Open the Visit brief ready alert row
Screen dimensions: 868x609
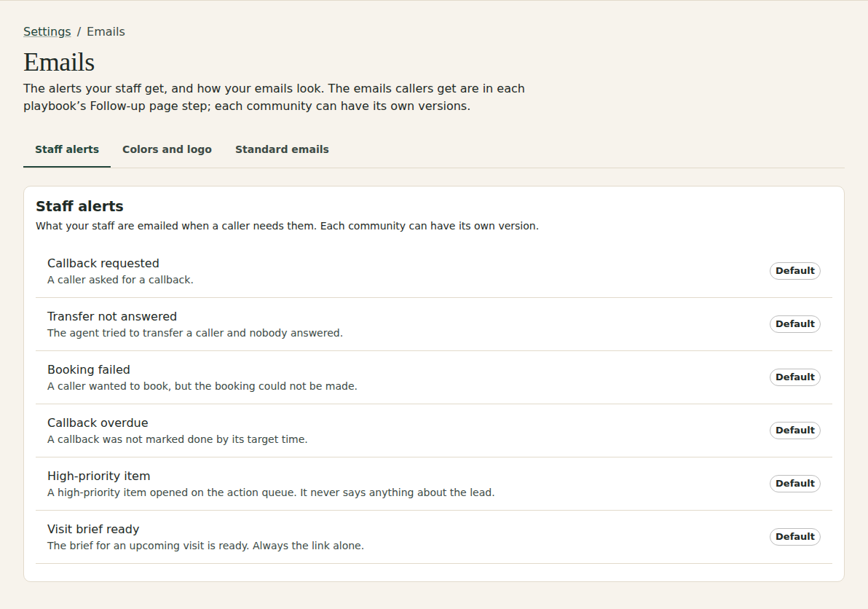click(x=433, y=537)
